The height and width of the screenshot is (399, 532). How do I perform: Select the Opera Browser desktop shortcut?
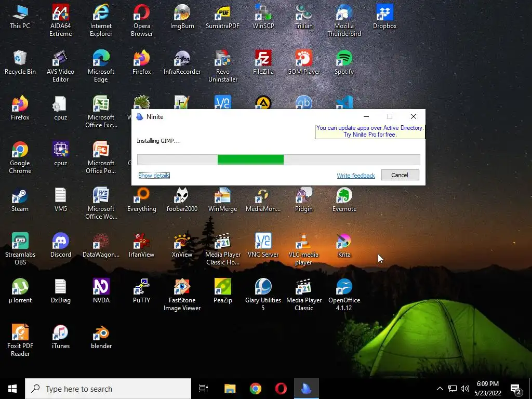142,20
